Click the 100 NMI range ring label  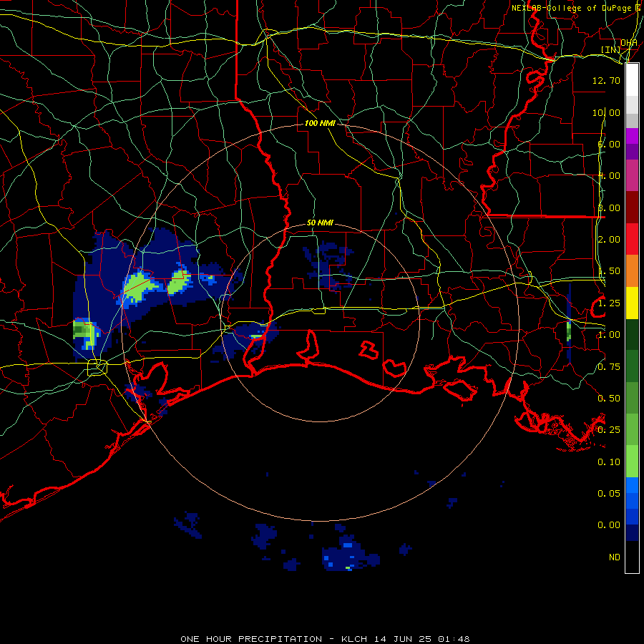tap(320, 123)
